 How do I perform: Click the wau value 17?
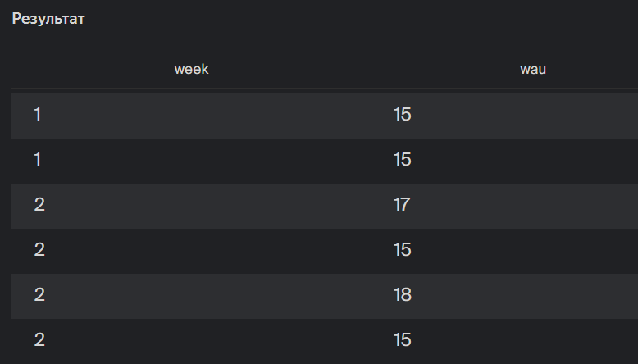pyautogui.click(x=402, y=205)
